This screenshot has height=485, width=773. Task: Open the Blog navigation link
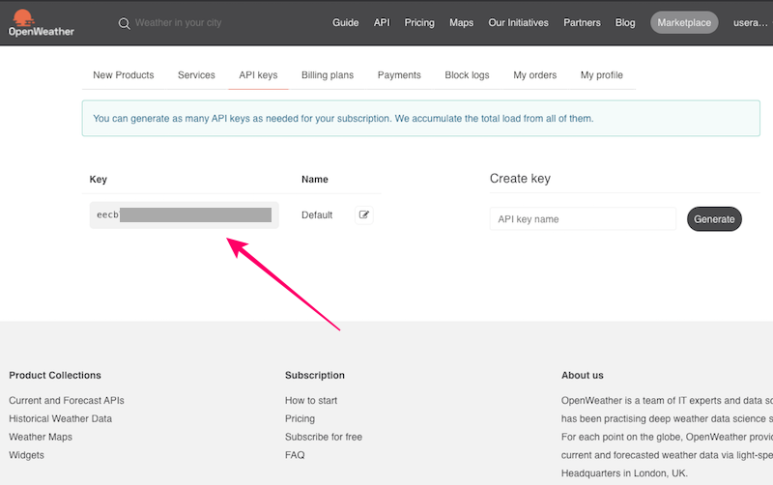click(x=625, y=23)
